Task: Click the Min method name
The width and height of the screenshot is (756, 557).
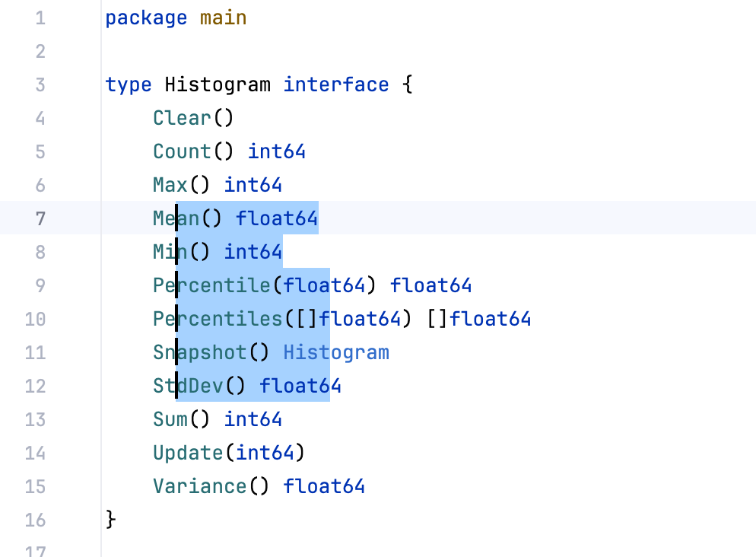Action: (170, 252)
